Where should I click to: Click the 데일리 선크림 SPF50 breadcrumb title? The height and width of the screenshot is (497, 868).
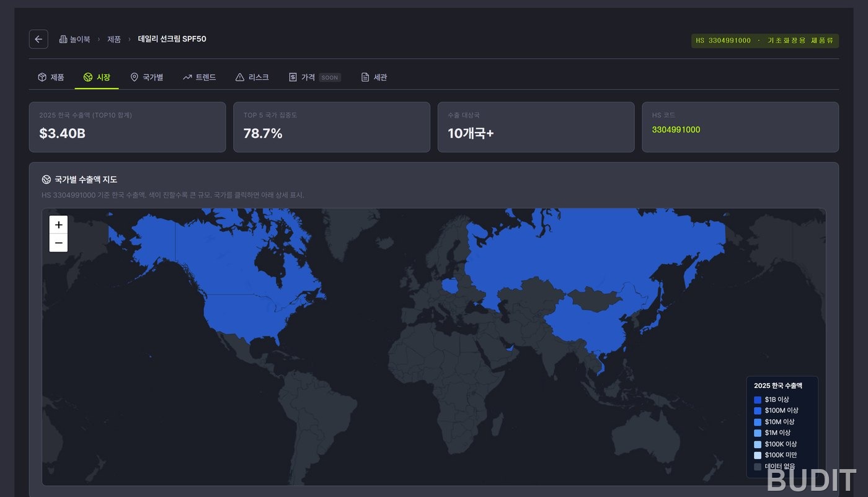click(172, 39)
